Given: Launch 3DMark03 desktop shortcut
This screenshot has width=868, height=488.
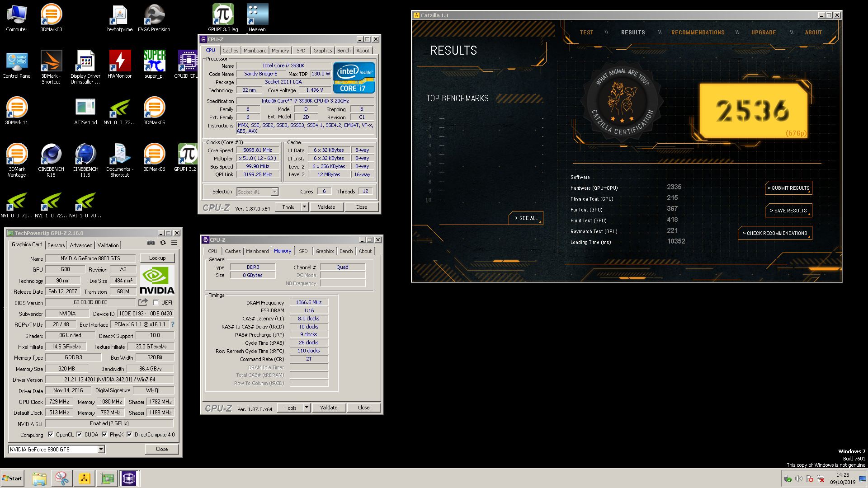Looking at the screenshot, I should [51, 18].
